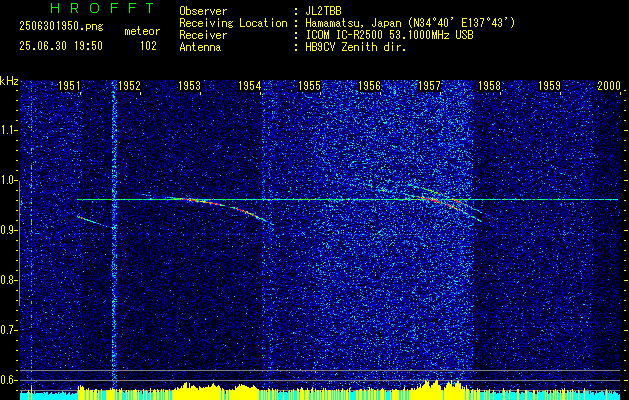This screenshot has height=400, width=629.
Task: Click the 1952 time axis marker
Action: click(x=130, y=85)
